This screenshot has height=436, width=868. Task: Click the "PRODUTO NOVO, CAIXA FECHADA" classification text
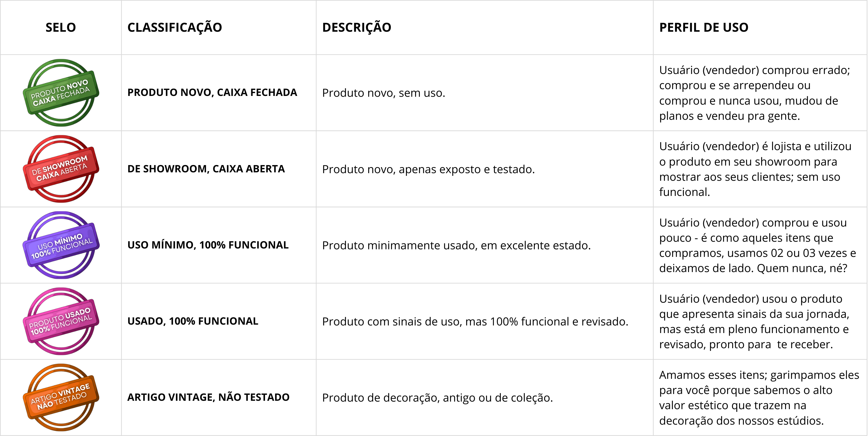pyautogui.click(x=212, y=92)
